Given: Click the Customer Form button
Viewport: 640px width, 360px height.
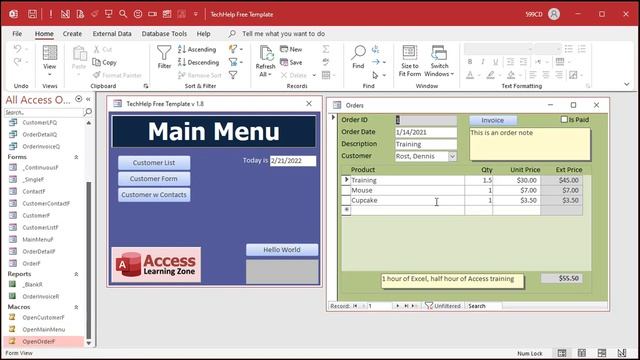Looking at the screenshot, I should pos(154,179).
